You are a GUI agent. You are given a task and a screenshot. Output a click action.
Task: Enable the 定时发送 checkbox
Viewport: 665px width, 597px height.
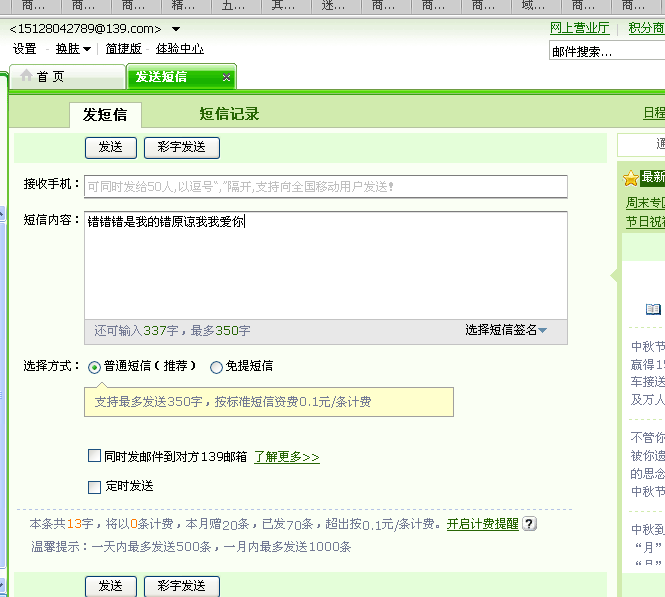coord(94,487)
